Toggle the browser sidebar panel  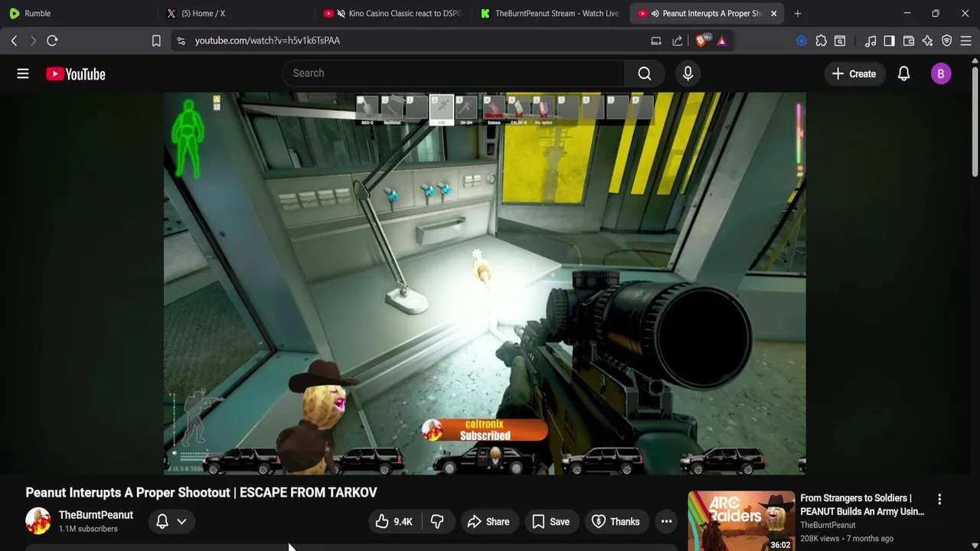click(x=889, y=41)
